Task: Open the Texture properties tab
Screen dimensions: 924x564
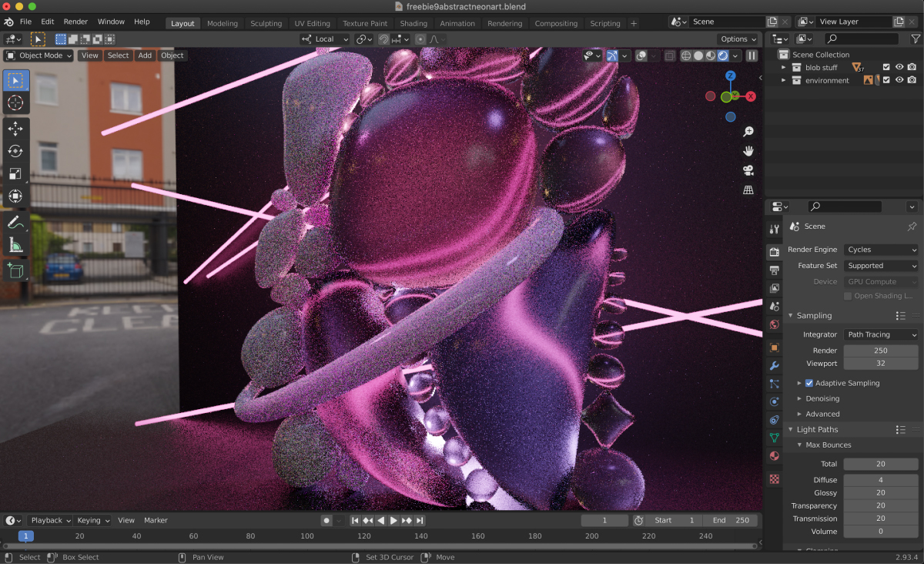Action: (x=775, y=479)
